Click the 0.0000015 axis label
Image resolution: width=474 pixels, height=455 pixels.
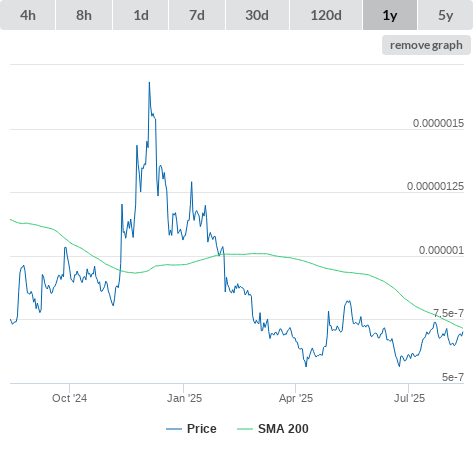tap(438, 123)
